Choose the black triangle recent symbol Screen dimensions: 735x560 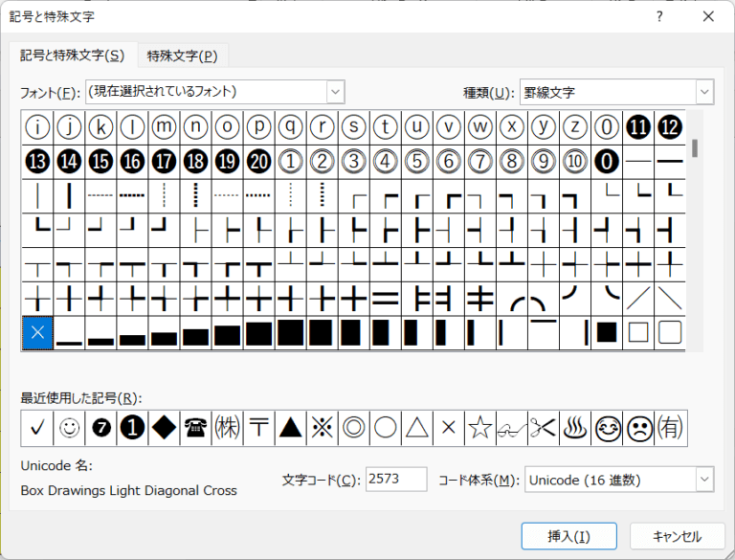click(x=290, y=429)
